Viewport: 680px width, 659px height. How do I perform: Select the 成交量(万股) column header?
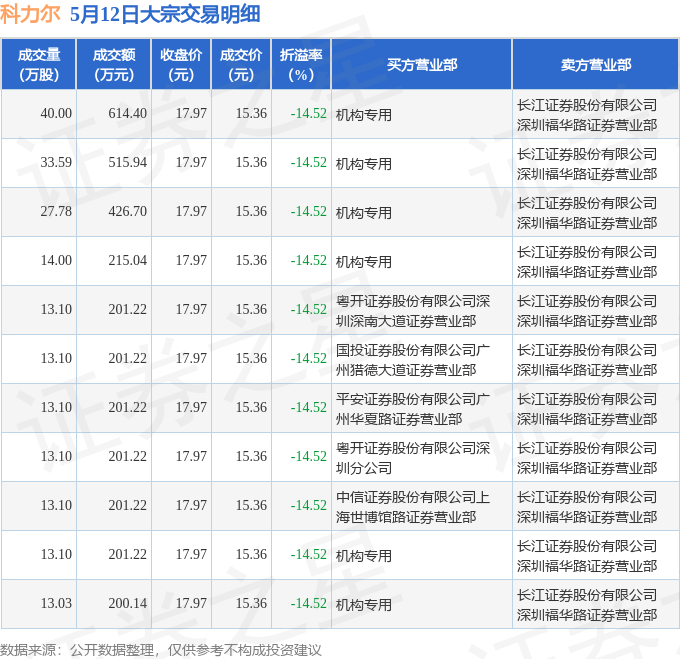39,65
